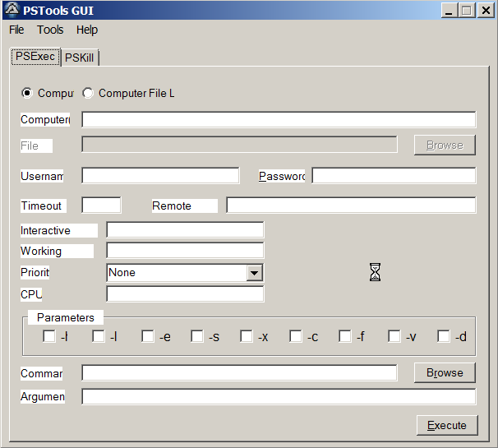Click the 'Interactive' label
This screenshot has height=448, width=498.
[58, 230]
